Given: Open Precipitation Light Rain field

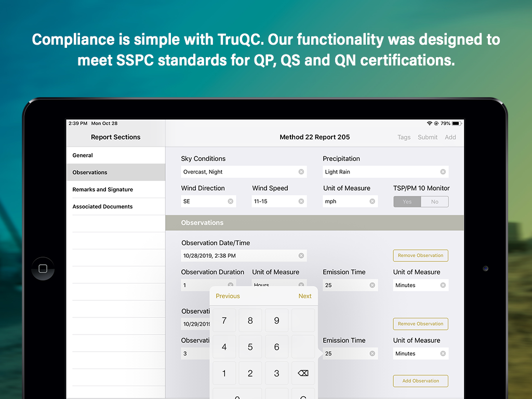Looking at the screenshot, I should (385, 171).
